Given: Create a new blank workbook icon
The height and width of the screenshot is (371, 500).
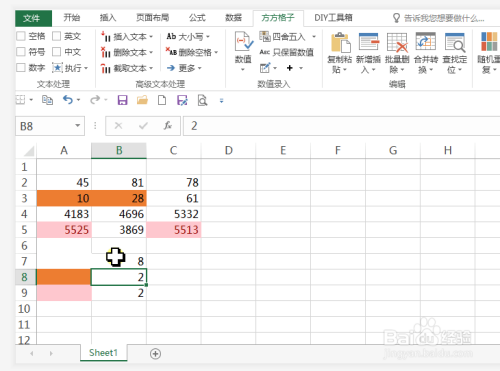Looking at the screenshot, I should coord(162,100).
